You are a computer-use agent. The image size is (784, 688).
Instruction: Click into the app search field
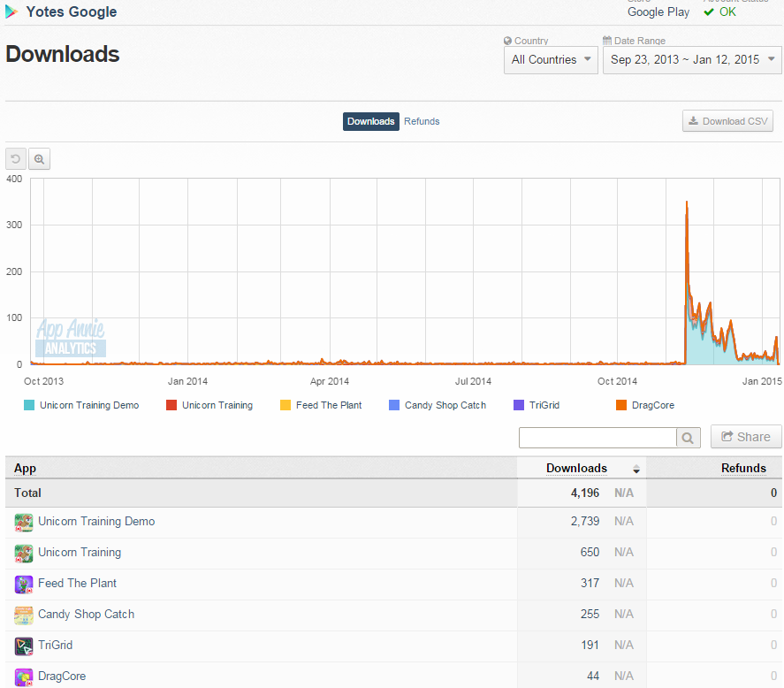click(x=598, y=438)
